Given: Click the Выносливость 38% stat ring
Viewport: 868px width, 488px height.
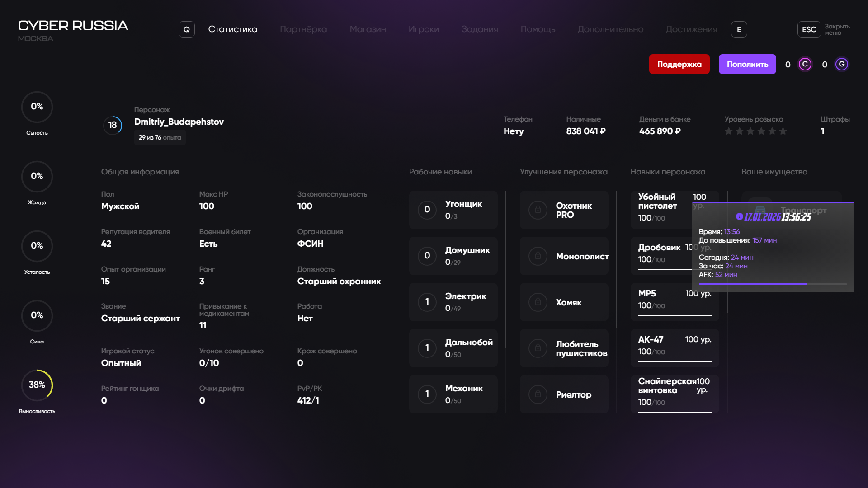Looking at the screenshot, I should coord(37,385).
